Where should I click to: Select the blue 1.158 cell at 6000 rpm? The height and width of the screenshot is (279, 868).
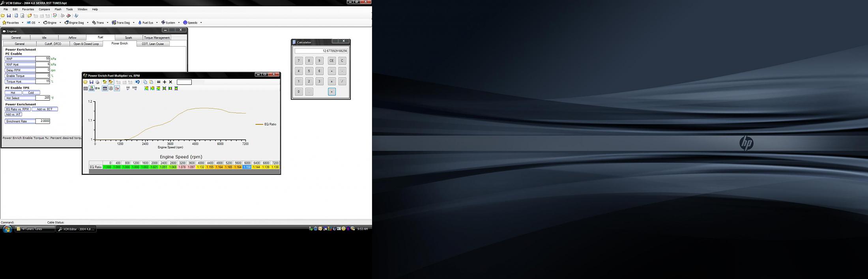tap(247, 167)
